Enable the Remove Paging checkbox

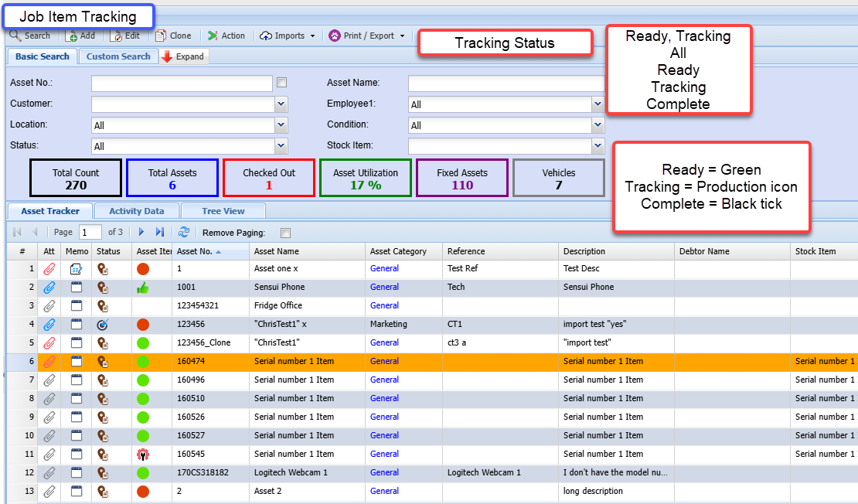285,233
